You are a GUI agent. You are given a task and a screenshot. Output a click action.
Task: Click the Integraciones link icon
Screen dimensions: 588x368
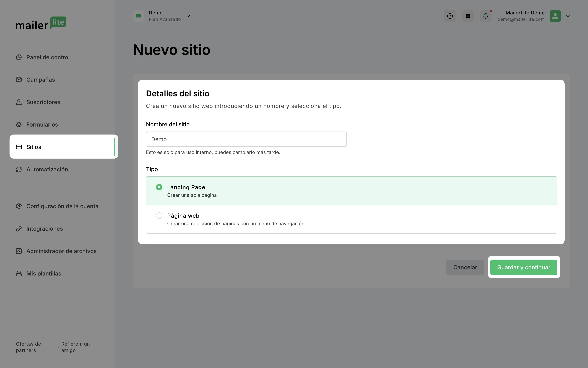click(19, 228)
